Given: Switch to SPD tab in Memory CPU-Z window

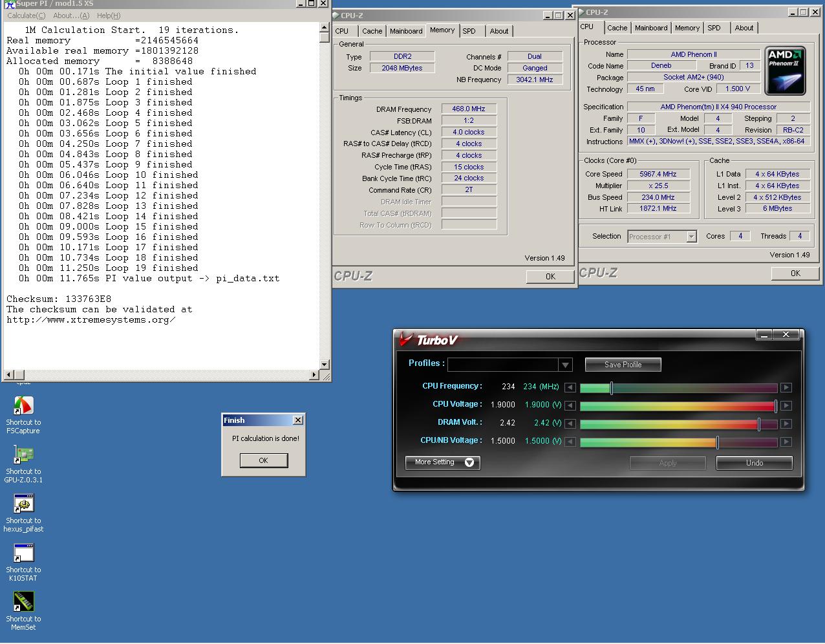Looking at the screenshot, I should [469, 31].
